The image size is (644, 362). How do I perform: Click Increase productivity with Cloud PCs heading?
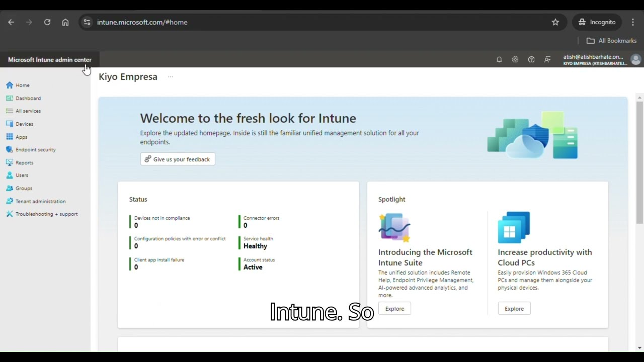545,257
